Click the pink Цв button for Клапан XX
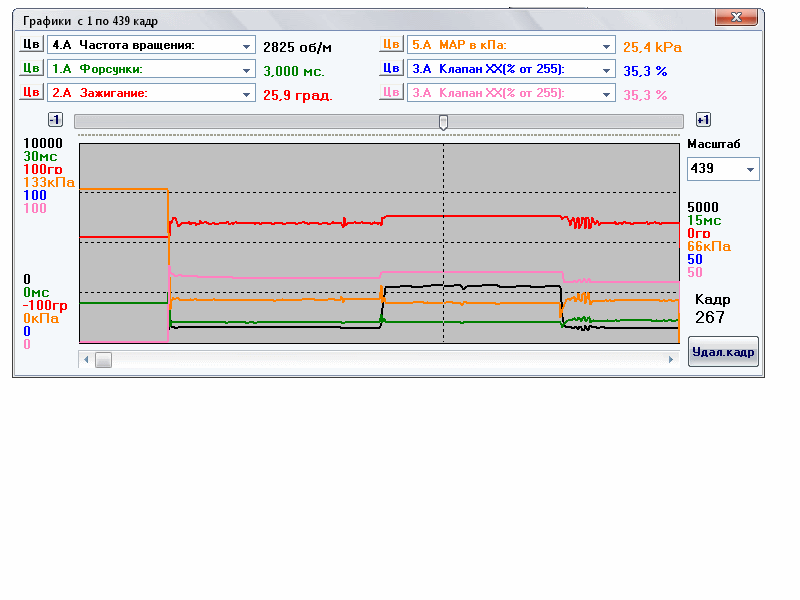The width and height of the screenshot is (800, 600). [x=391, y=93]
